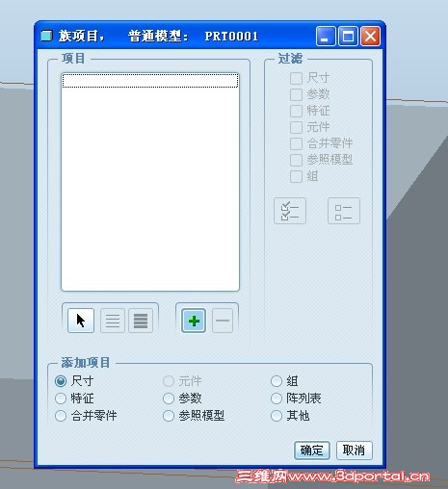Toggle the 参照模型 filter checkbox
This screenshot has height=489, width=448.
296,160
